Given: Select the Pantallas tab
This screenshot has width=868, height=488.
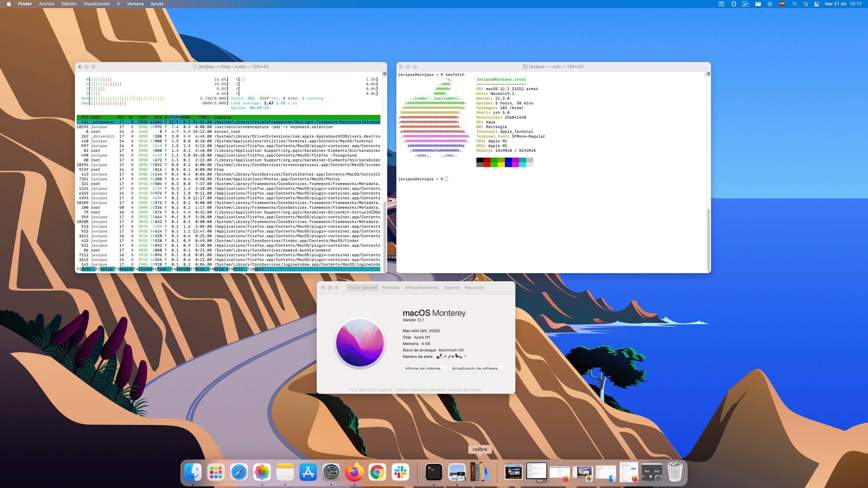Looking at the screenshot, I should [391, 287].
